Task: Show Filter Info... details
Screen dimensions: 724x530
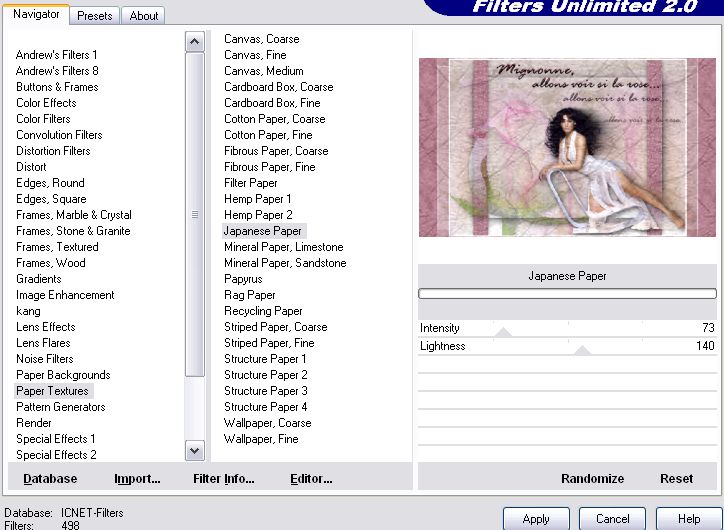Action: [x=223, y=479]
